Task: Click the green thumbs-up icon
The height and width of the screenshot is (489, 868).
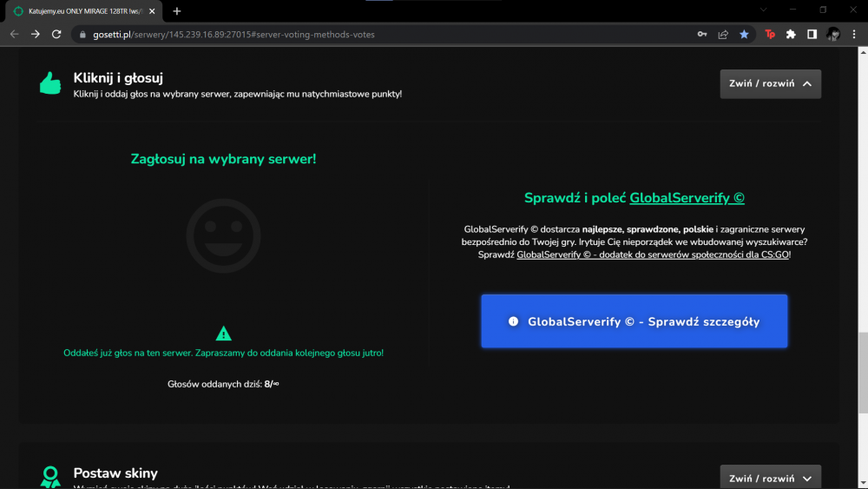Action: coord(50,83)
